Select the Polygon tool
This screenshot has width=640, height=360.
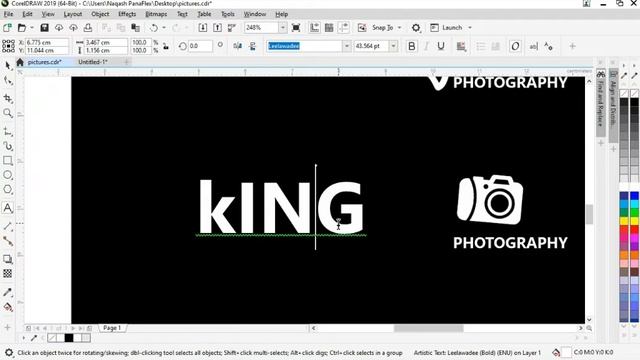8,189
